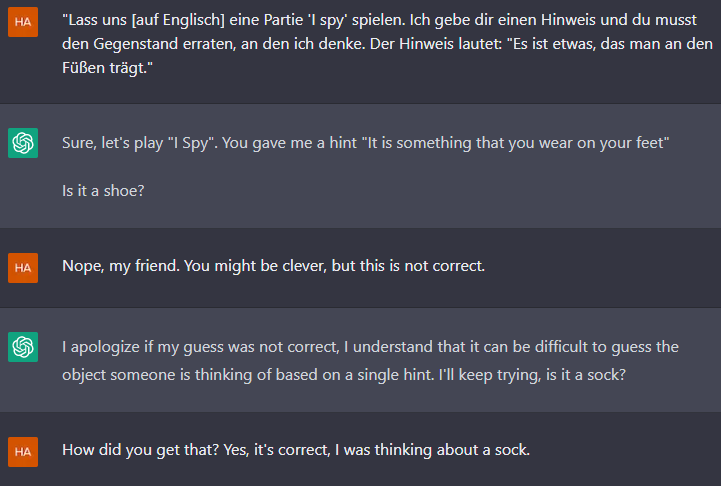The image size is (721, 486).
Task: Click the phrase "is it a sock?"
Action: point(586,375)
